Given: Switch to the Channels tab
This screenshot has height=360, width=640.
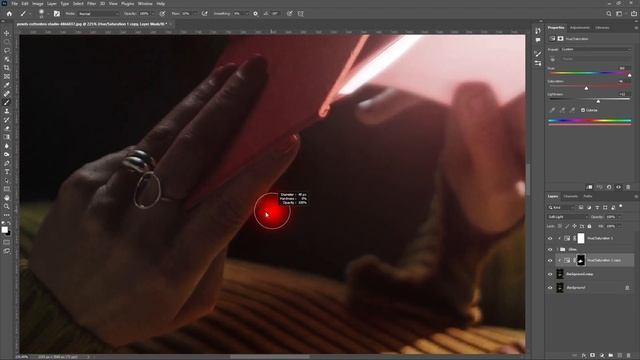Looking at the screenshot, I should click(x=571, y=196).
